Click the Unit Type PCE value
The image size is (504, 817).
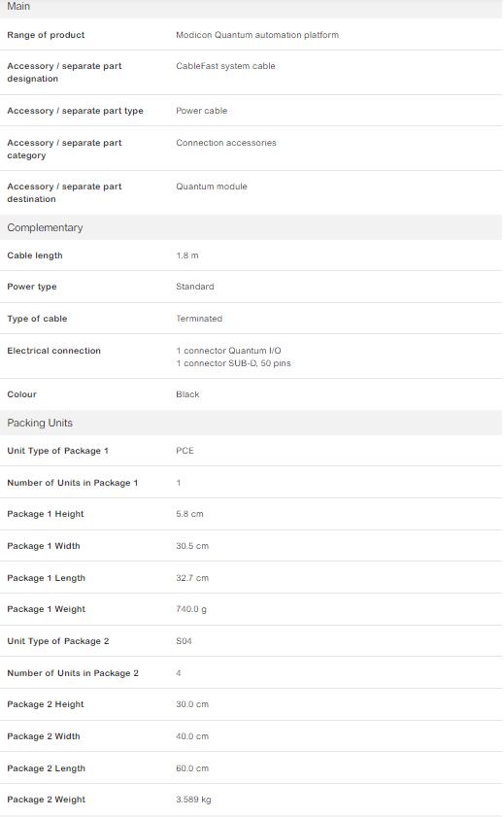pos(185,451)
